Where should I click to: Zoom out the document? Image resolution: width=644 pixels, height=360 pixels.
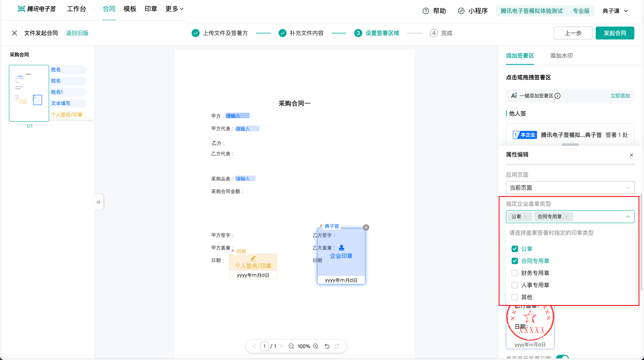291,346
